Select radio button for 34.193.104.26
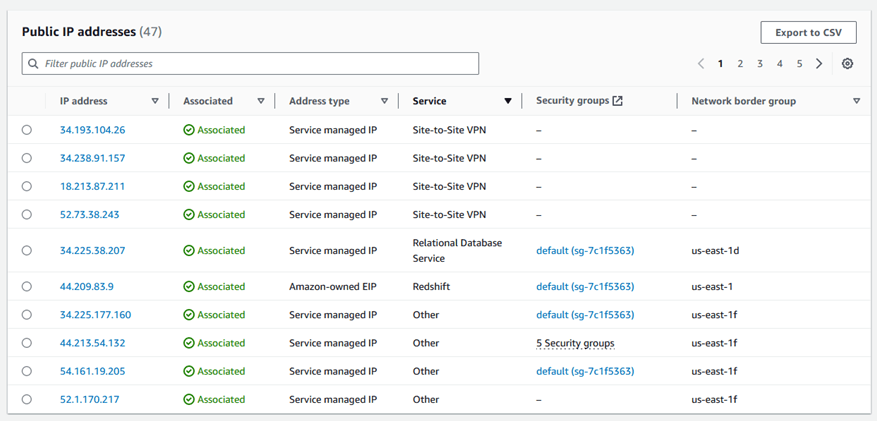This screenshot has height=421, width=877. [27, 130]
